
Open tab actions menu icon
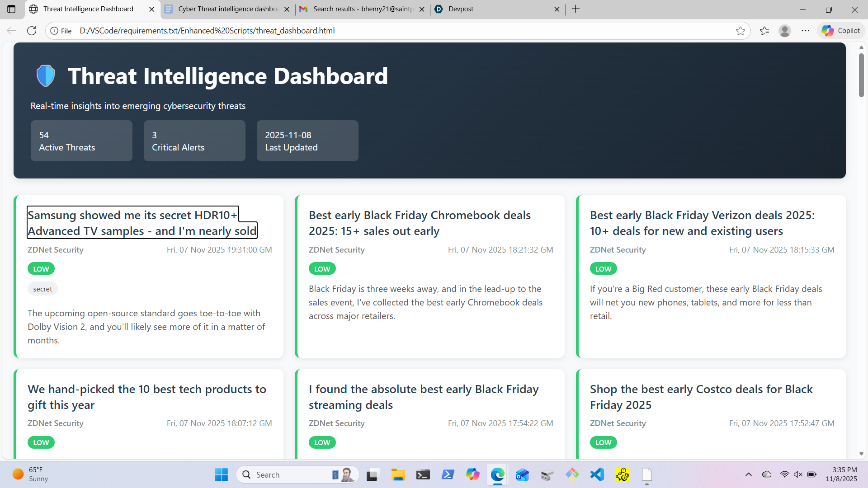(x=11, y=9)
